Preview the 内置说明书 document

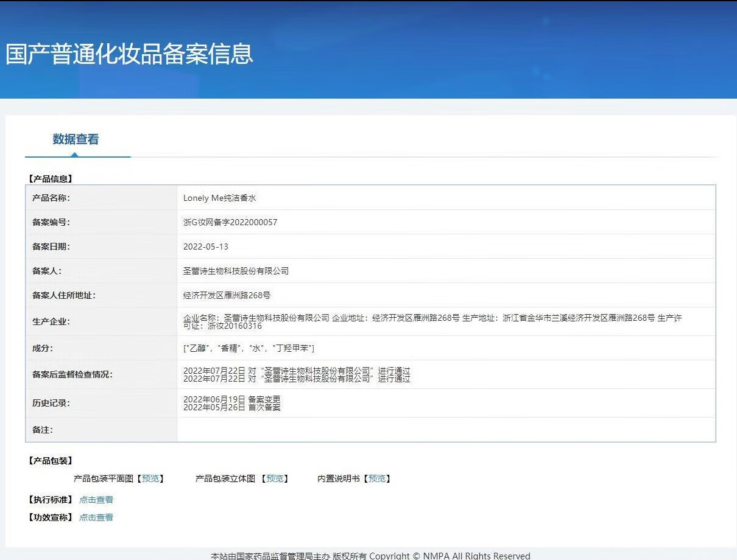point(377,479)
